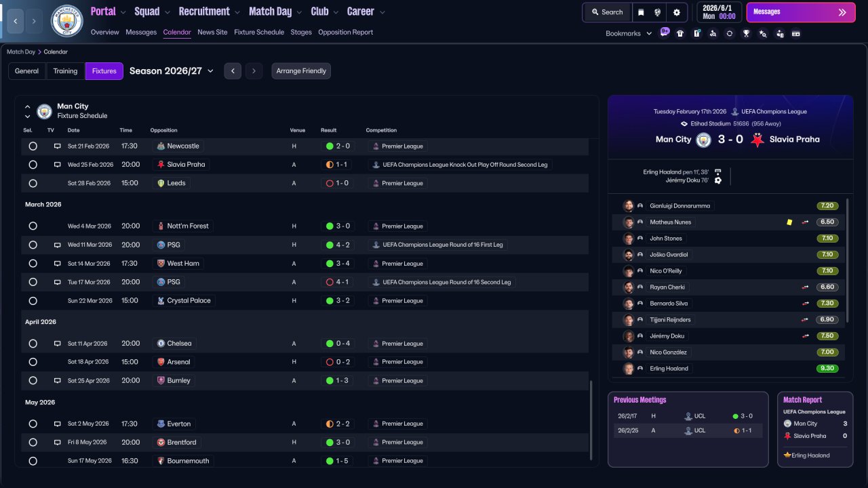Open the Opposition Report sub-tab
The height and width of the screenshot is (488, 868).
coord(346,32)
